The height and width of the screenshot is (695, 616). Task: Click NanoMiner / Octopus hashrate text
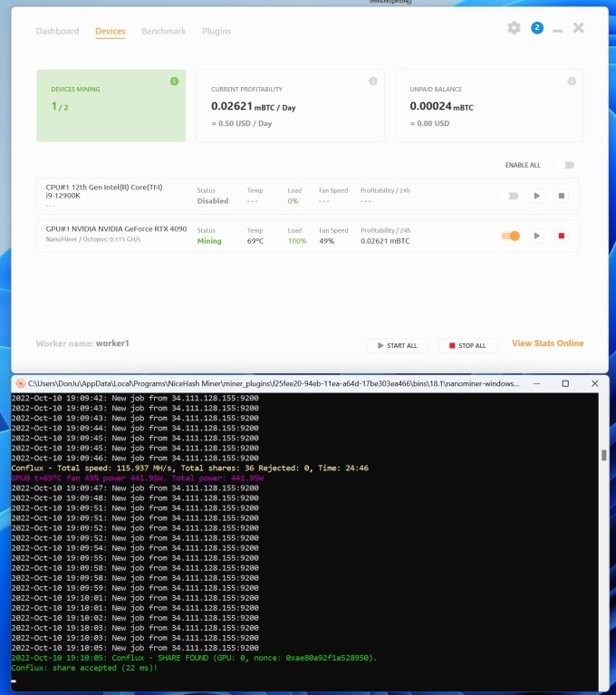[x=93, y=239]
